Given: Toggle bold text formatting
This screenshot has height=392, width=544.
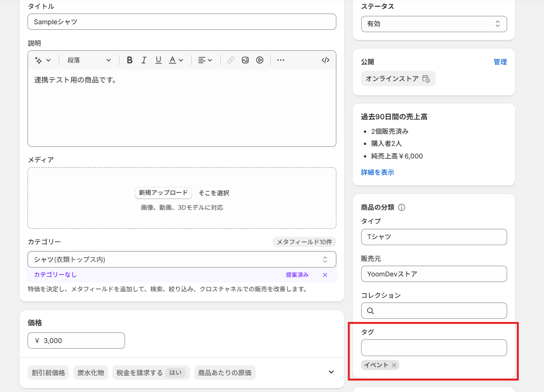Looking at the screenshot, I should (x=130, y=60).
